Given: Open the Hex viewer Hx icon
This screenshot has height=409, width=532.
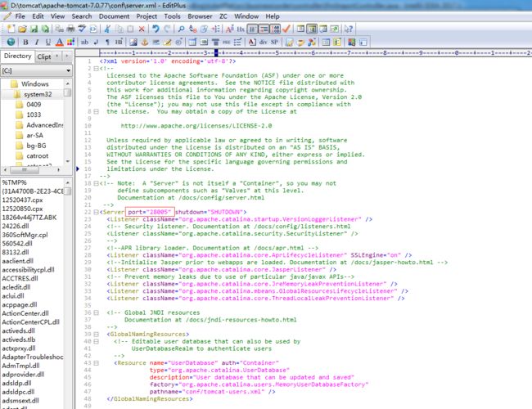Looking at the screenshot, I should pos(241,29).
